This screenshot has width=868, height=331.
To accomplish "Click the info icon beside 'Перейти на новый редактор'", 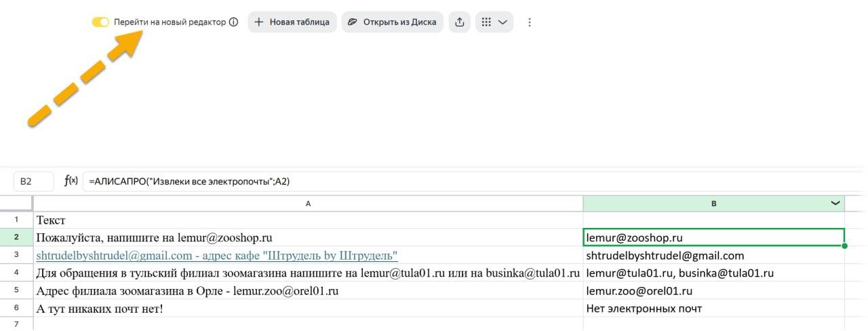I will point(234,22).
